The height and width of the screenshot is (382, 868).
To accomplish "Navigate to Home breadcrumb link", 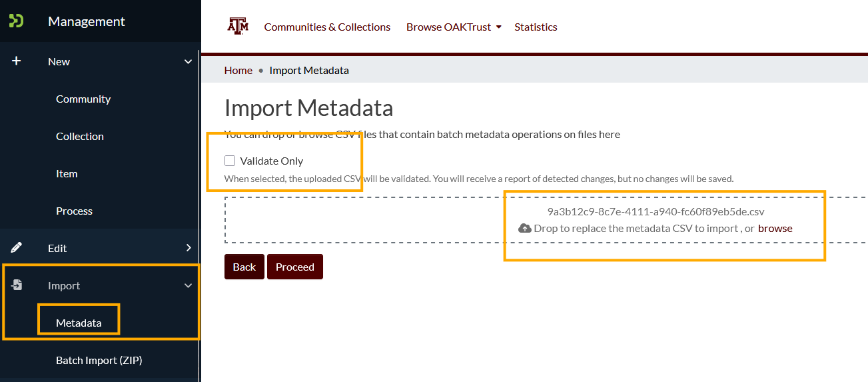I will 238,70.
